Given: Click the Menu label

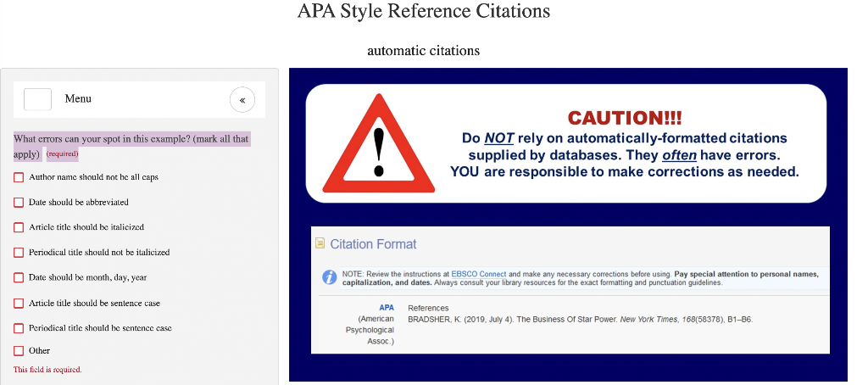Looking at the screenshot, I should click(78, 98).
